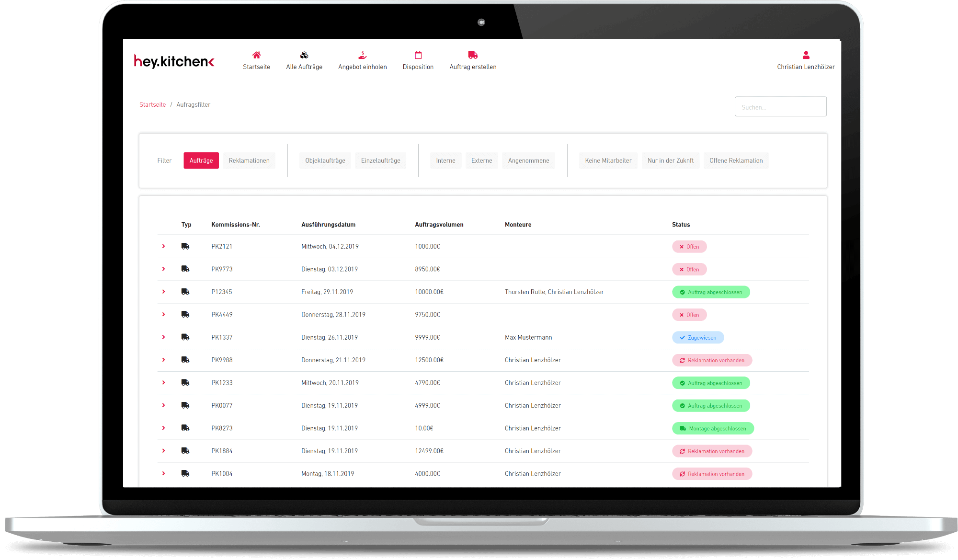
Task: Click the truck icon in the P12345 row
Action: (185, 292)
